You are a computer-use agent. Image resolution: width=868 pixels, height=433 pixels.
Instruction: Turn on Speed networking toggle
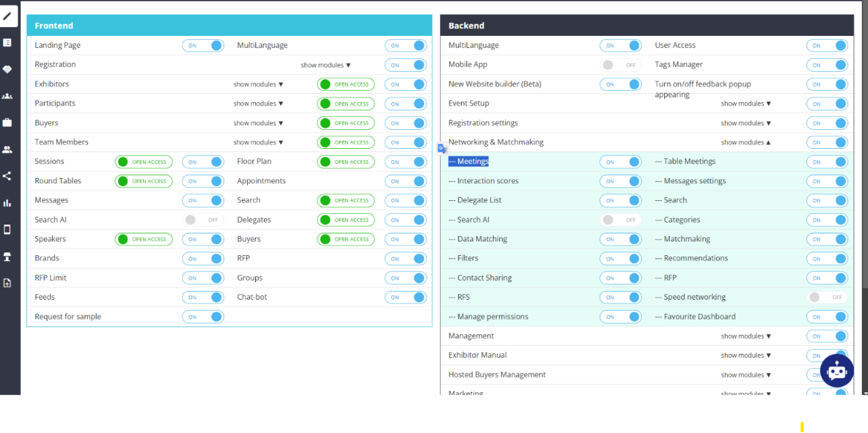827,297
